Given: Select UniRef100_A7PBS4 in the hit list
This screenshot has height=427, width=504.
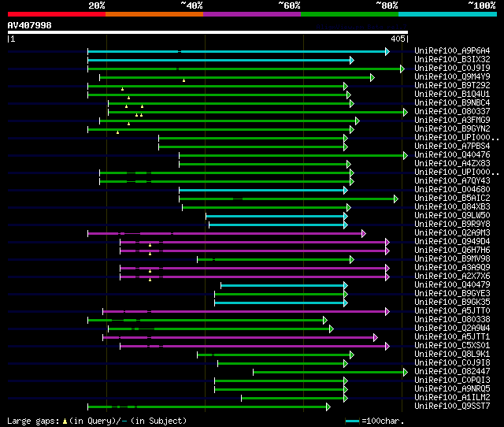Looking at the screenshot, I should tap(452, 147).
